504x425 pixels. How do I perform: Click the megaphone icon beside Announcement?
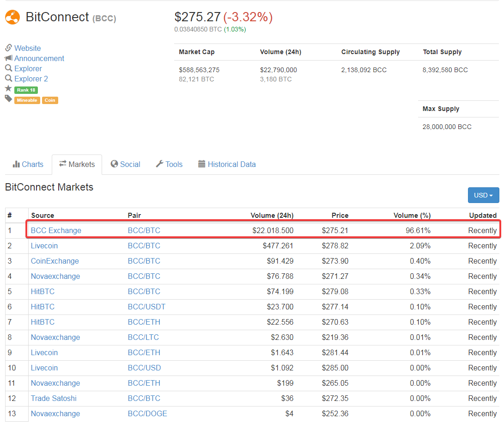pyautogui.click(x=8, y=58)
